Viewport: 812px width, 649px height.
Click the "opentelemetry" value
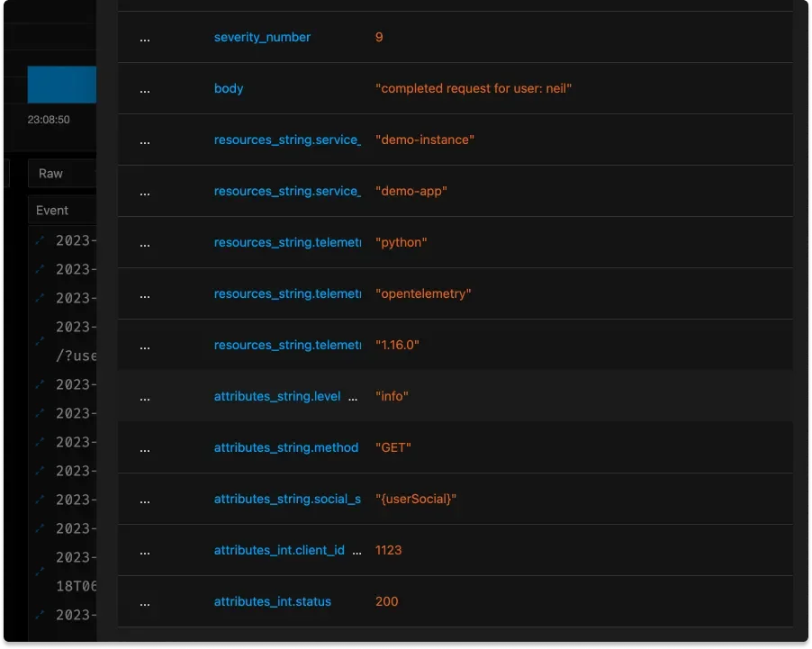(423, 294)
